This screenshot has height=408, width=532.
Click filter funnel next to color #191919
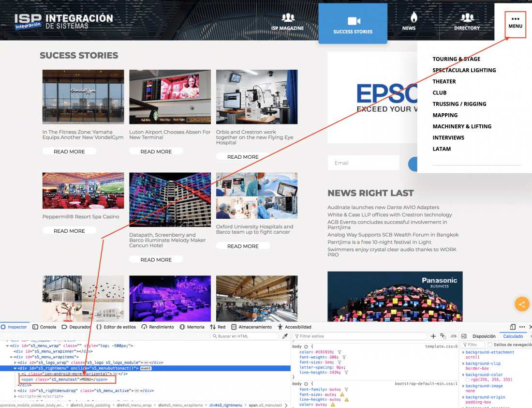[x=340, y=352]
